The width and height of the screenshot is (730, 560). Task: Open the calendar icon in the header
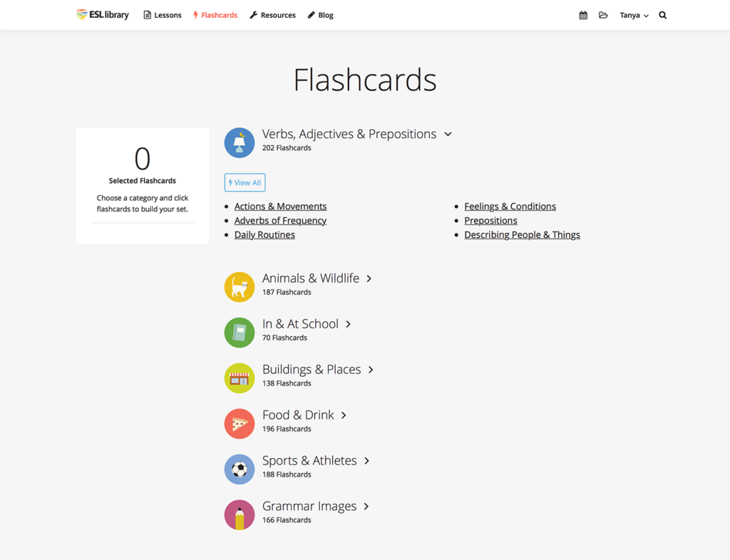point(583,16)
